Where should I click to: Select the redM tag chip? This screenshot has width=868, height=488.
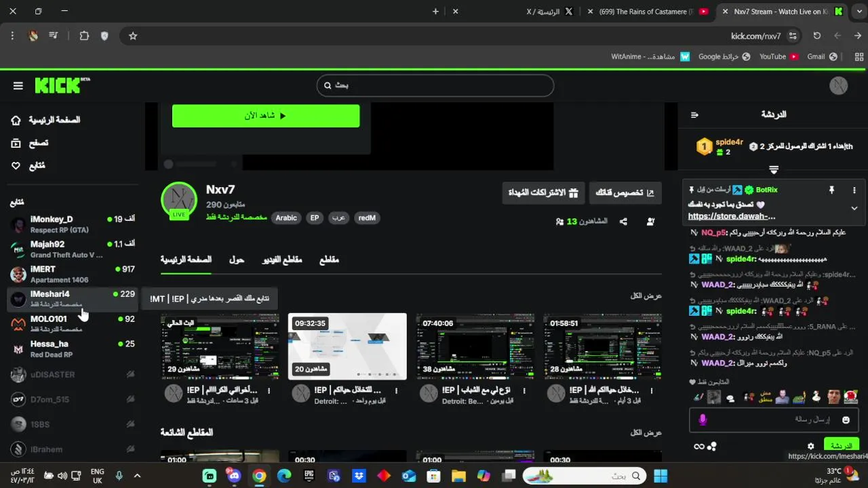pyautogui.click(x=367, y=218)
